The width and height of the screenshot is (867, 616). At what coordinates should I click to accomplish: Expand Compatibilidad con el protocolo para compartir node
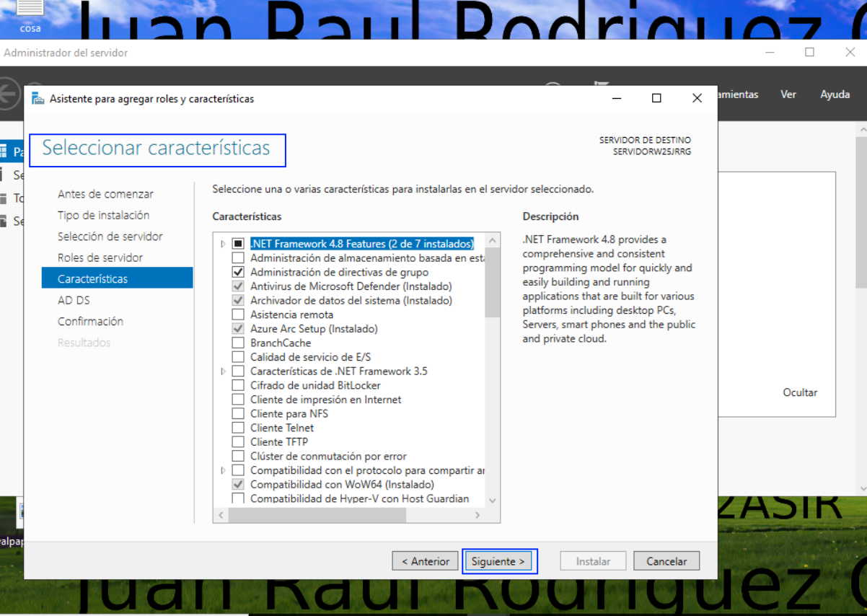223,470
